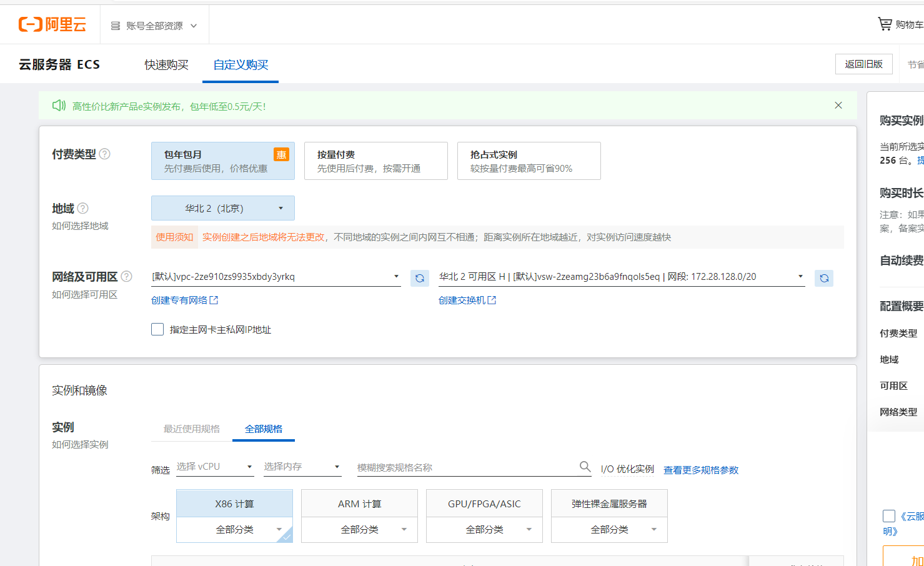Click the Alibaba Cloud logo
Image resolution: width=924 pixels, height=566 pixels.
click(52, 24)
